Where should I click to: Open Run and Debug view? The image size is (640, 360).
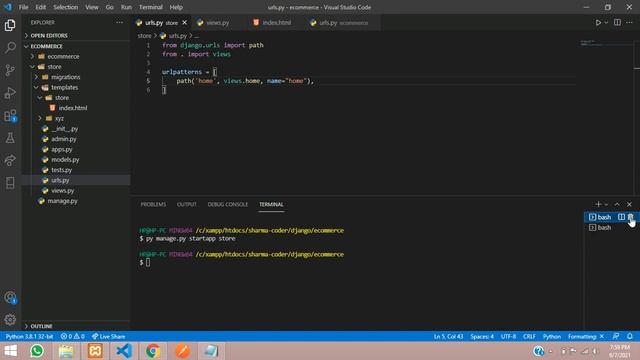10,93
